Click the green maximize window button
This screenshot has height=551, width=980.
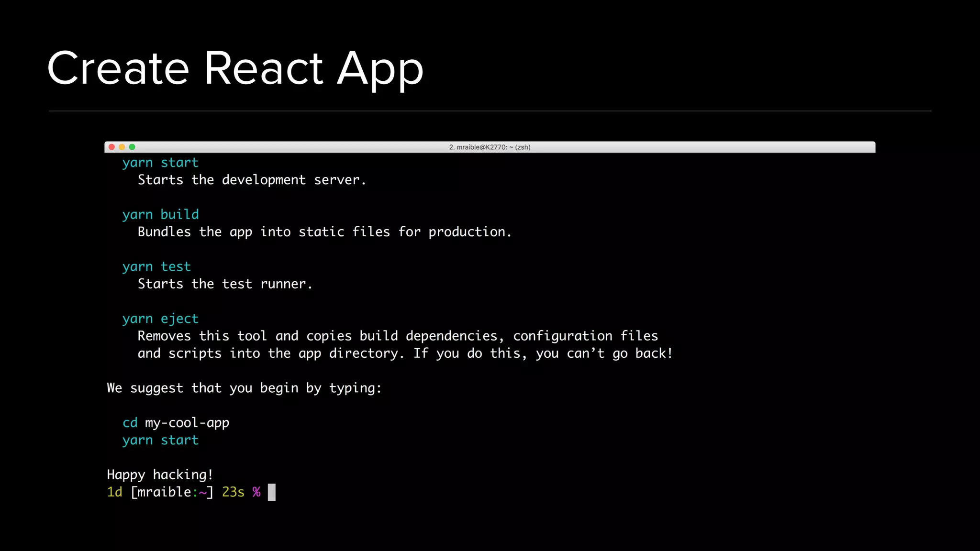tap(132, 147)
